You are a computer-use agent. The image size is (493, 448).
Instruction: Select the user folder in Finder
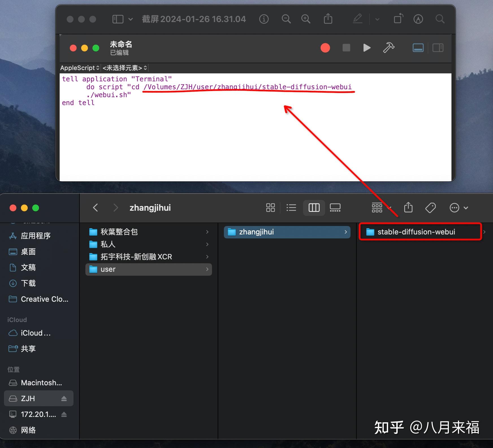click(149, 269)
